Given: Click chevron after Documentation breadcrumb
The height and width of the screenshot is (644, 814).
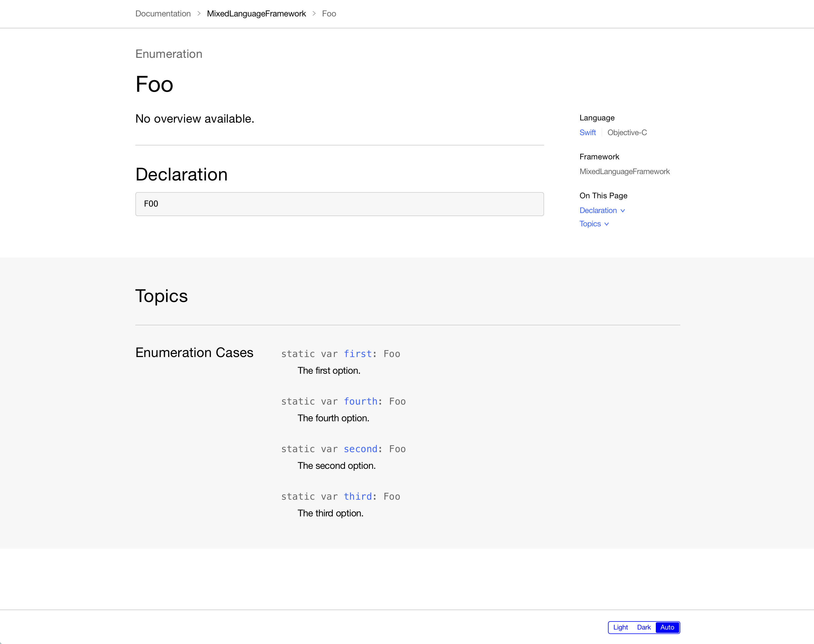Looking at the screenshot, I should click(199, 14).
